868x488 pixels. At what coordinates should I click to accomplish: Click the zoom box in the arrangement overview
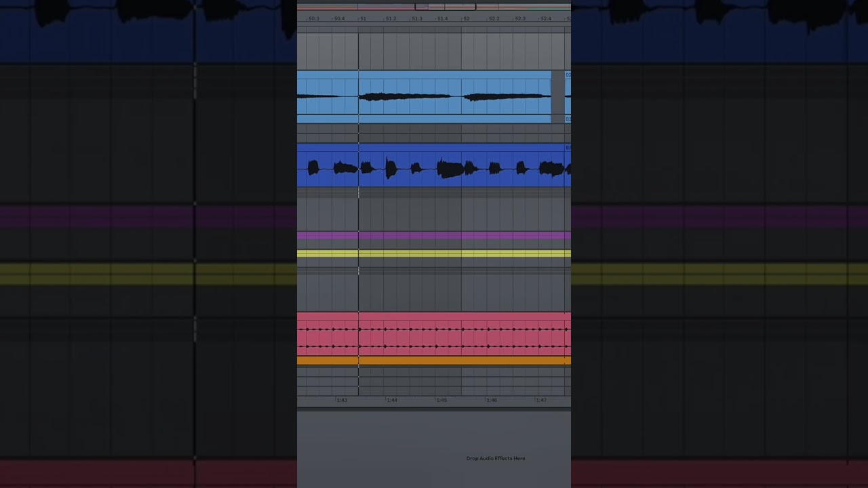(x=445, y=7)
